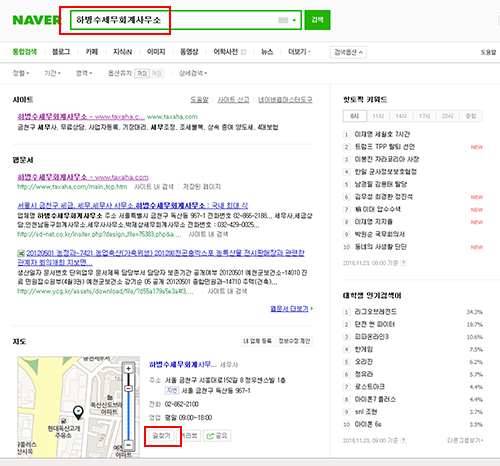500x466 pixels.
Task: Click the NAVER logo
Action: click(x=37, y=20)
